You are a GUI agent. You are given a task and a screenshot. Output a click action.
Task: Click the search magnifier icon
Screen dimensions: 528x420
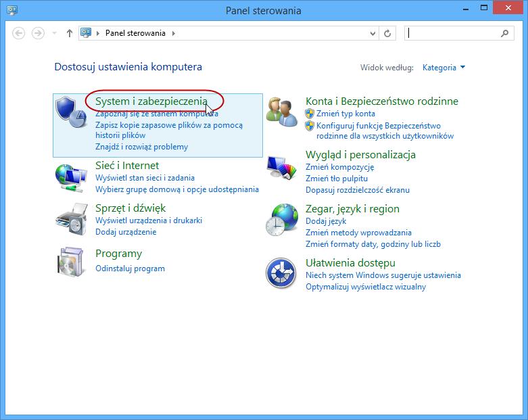click(x=504, y=33)
